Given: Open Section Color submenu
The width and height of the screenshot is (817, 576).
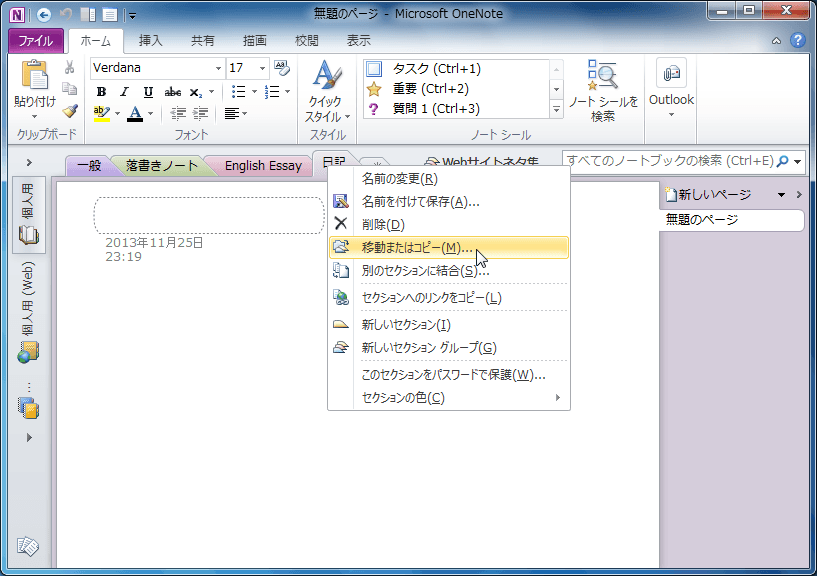Looking at the screenshot, I should coord(449,398).
